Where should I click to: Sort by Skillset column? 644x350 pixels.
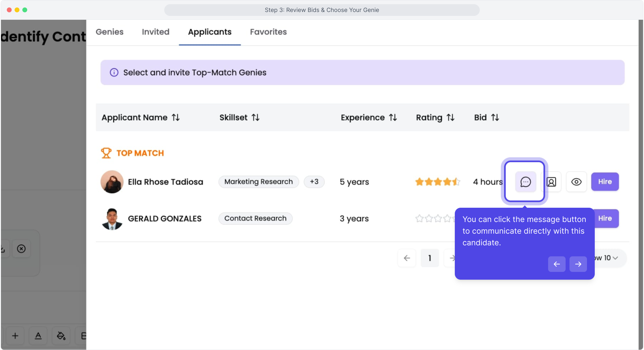click(256, 117)
